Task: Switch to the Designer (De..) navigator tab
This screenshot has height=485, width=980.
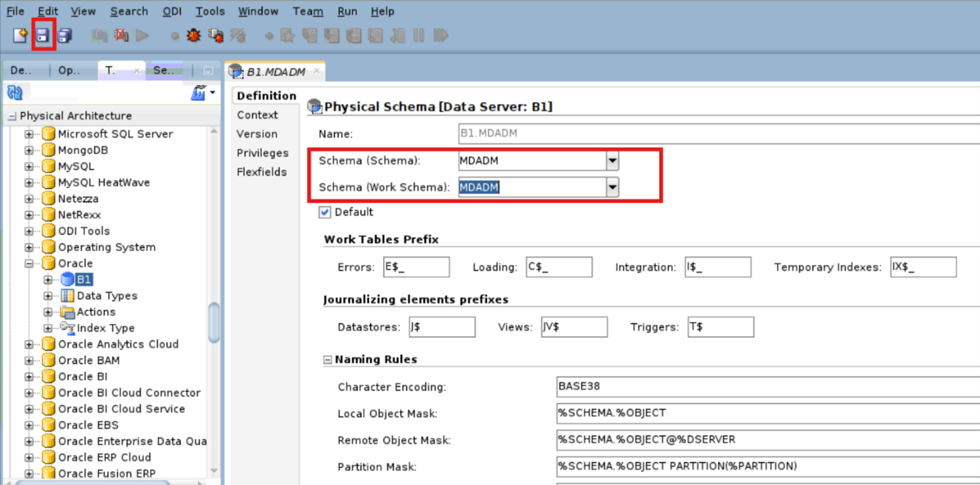Action: [21, 71]
